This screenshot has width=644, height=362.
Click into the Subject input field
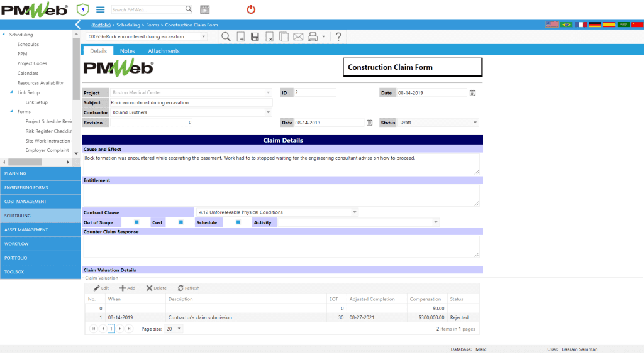(x=191, y=102)
